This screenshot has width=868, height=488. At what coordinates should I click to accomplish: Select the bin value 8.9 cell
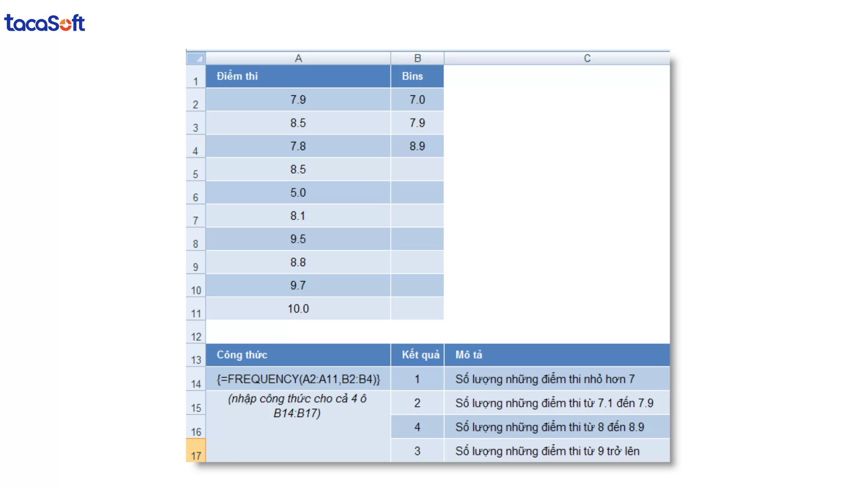tap(417, 146)
